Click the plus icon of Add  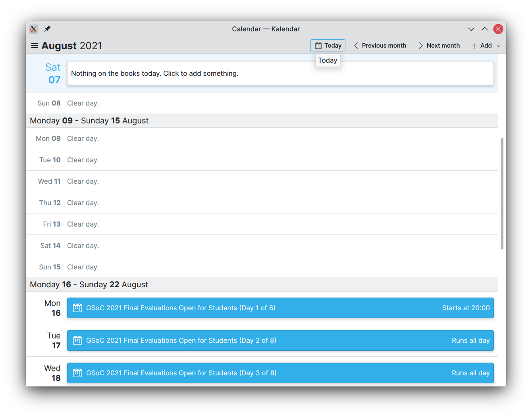click(474, 46)
